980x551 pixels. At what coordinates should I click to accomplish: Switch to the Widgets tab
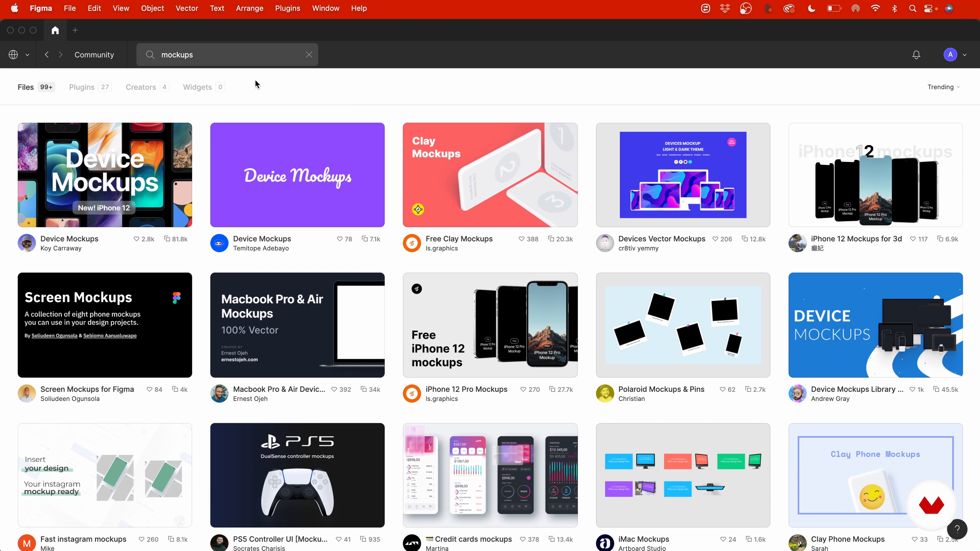(204, 87)
